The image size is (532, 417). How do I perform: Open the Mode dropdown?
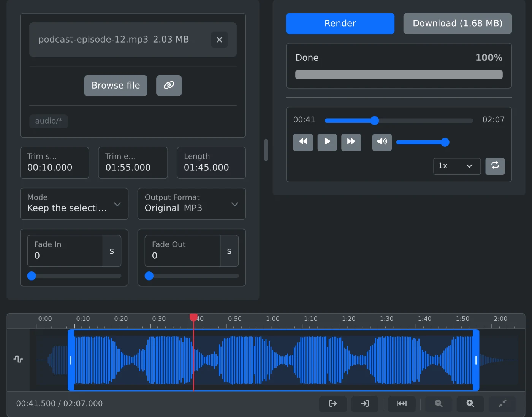coord(74,204)
